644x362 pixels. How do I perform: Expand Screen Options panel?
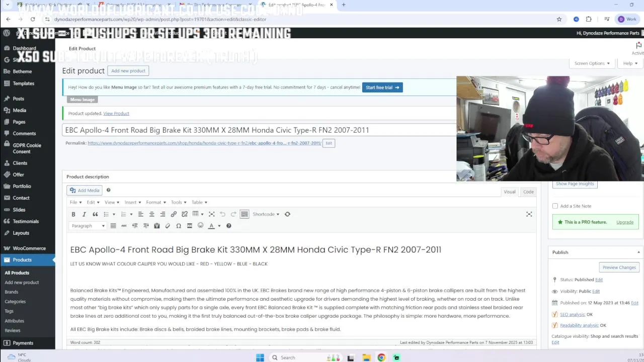[592, 63]
